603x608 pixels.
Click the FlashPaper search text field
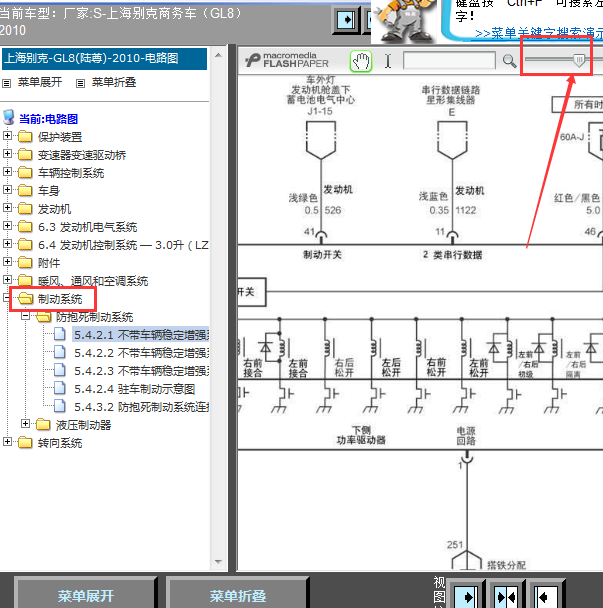(x=449, y=61)
